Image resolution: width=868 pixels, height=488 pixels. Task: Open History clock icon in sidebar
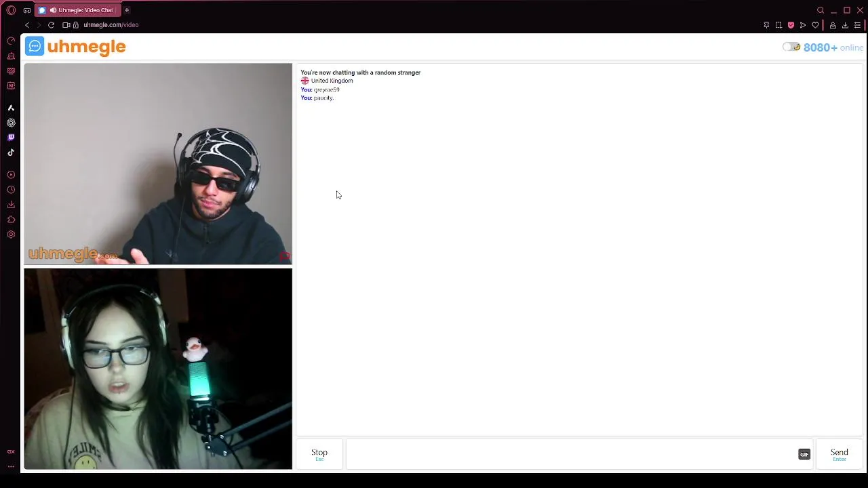tap(11, 190)
